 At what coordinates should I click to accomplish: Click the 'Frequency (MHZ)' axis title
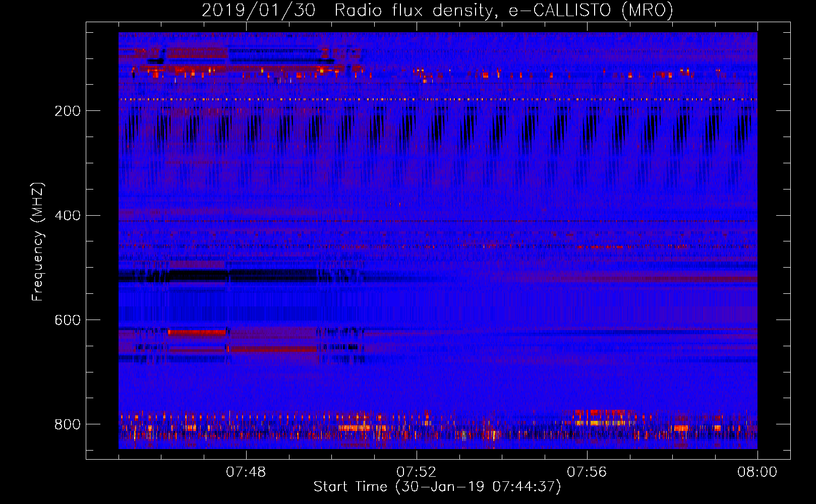pos(38,241)
